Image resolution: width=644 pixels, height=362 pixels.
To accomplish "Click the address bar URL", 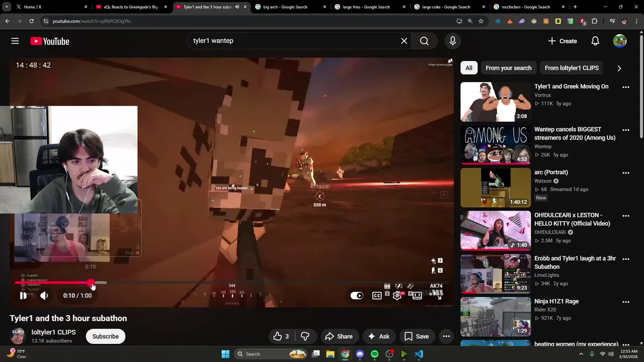I will click(x=92, y=21).
